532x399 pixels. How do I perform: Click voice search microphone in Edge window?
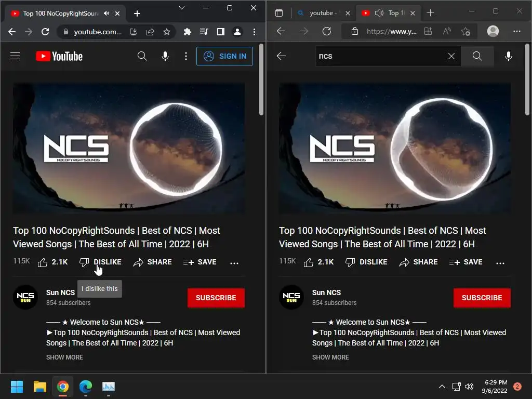tap(508, 56)
